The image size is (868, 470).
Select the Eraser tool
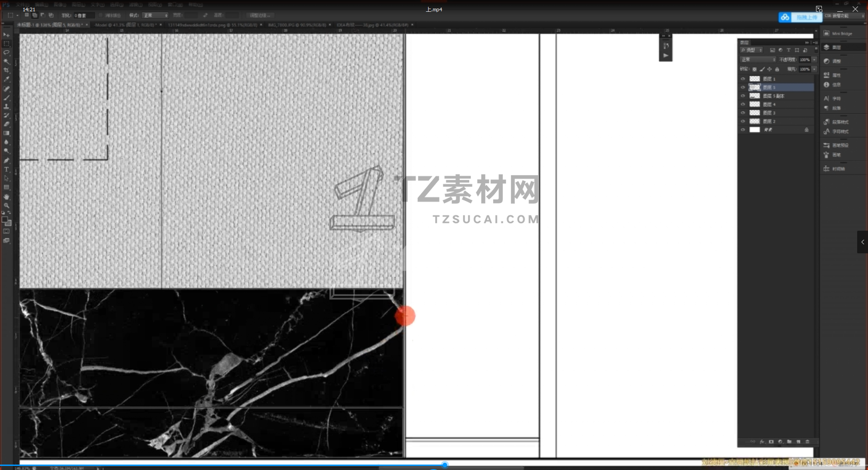coord(6,124)
